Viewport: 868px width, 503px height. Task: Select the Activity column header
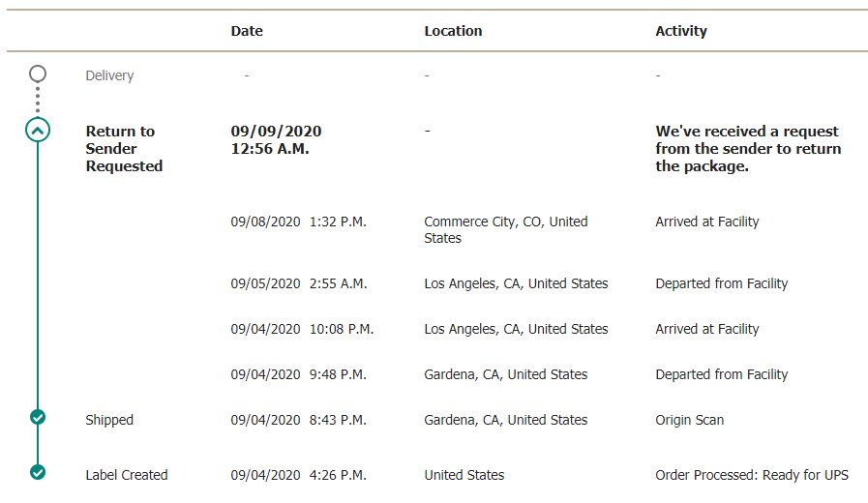click(x=681, y=31)
